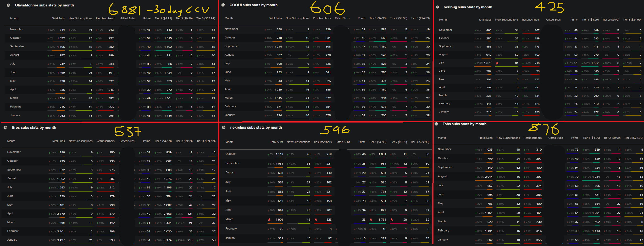The height and width of the screenshot is (246, 644).
Task: Click Tobs August total subs value 2 044
Action: tap(489, 177)
